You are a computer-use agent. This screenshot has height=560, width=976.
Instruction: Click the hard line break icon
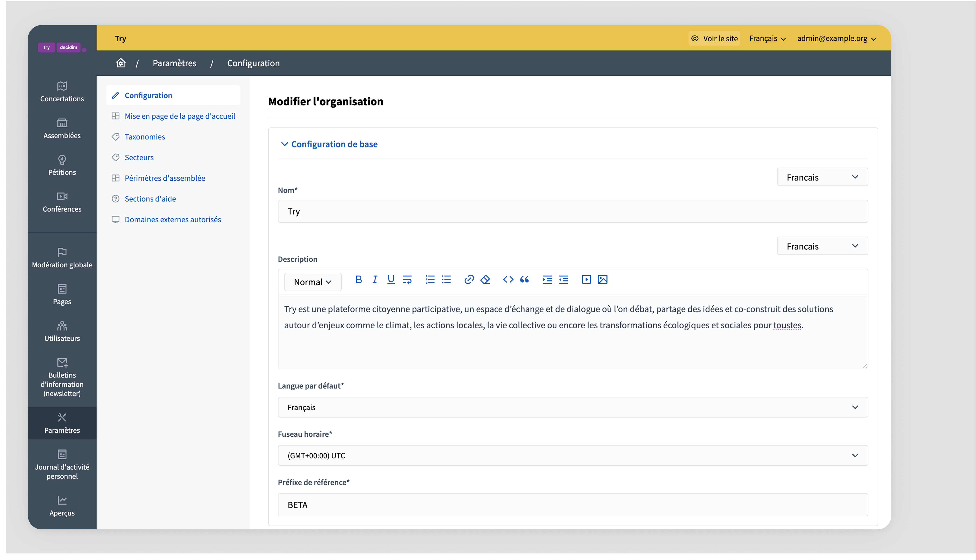(x=407, y=280)
